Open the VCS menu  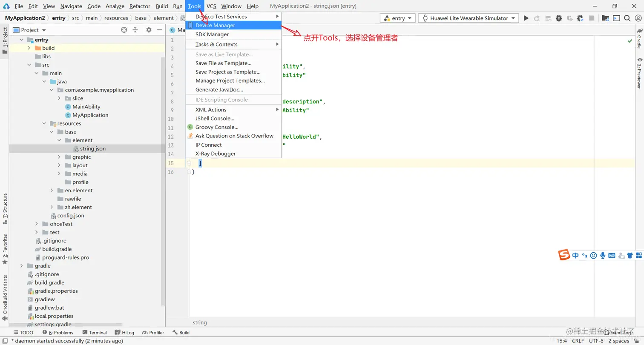(211, 6)
